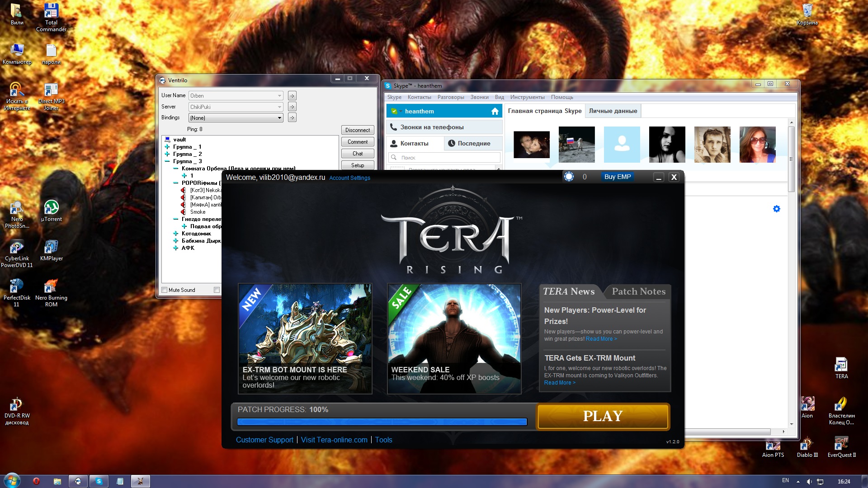Expand the Котодомик channel
The image size is (868, 488).
coord(176,234)
